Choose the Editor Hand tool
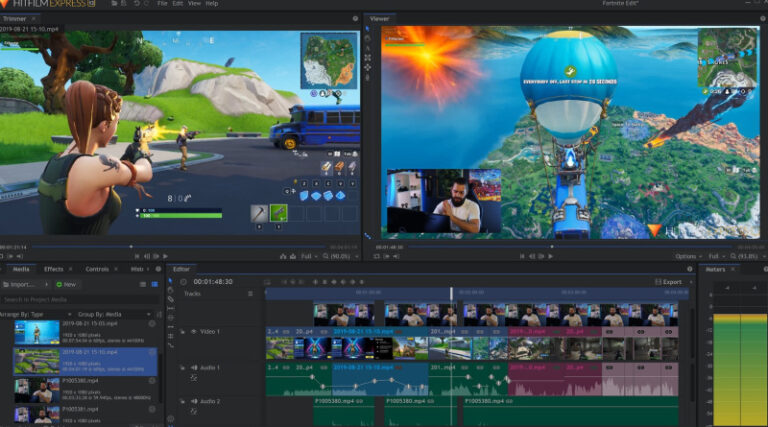Screen dimensions: 768x427 (x=170, y=290)
